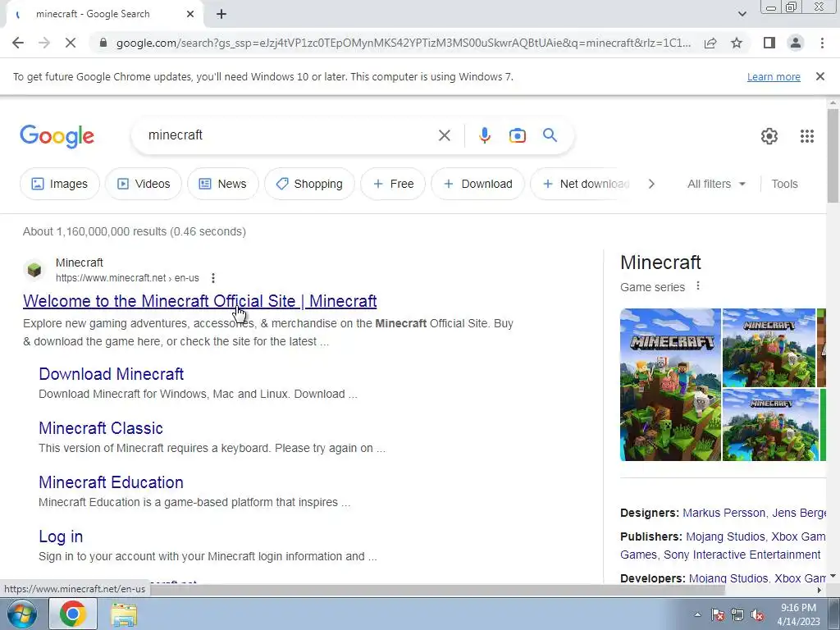Open more options beside Game series
The width and height of the screenshot is (840, 630).
point(697,286)
